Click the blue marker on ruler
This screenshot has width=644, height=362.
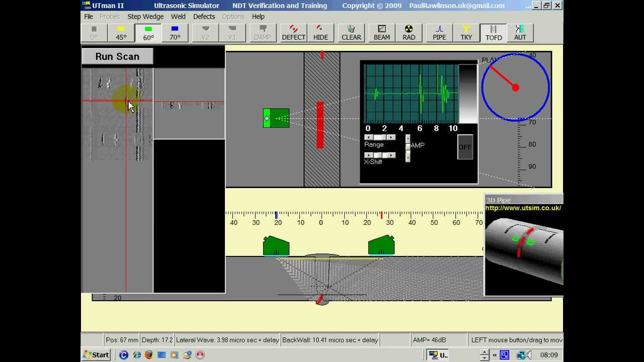tap(276, 215)
